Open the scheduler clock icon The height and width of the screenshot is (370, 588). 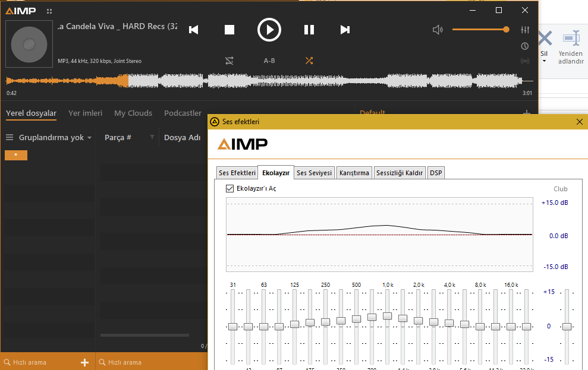click(x=525, y=46)
